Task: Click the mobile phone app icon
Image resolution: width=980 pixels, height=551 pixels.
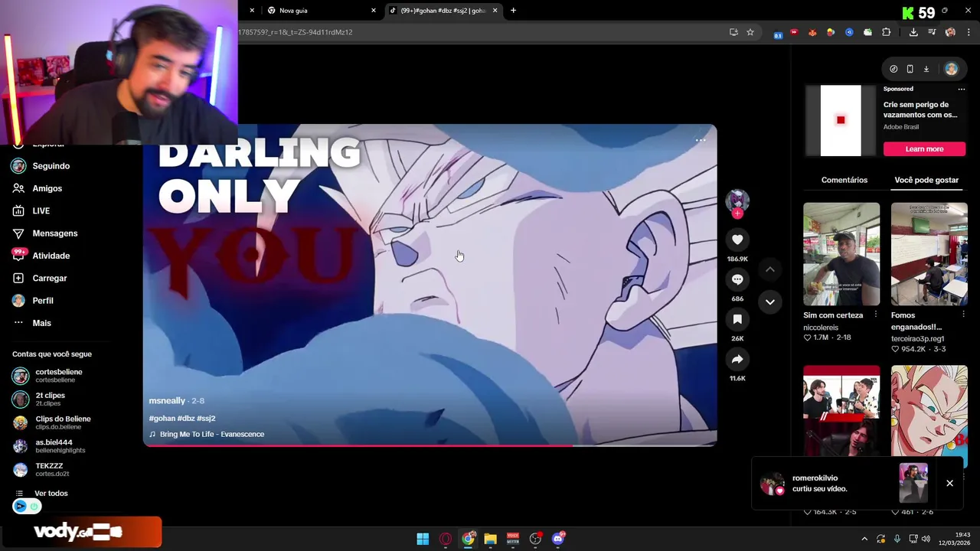Action: [910, 69]
